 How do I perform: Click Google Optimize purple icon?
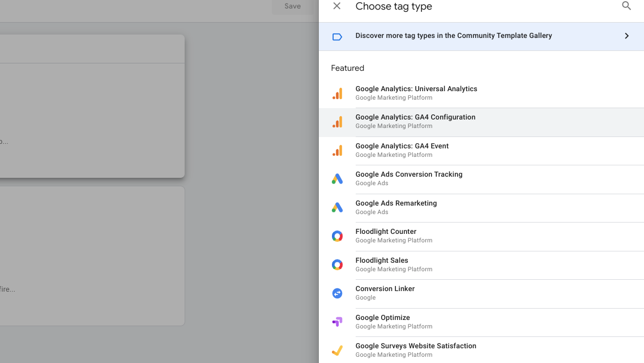click(x=337, y=322)
